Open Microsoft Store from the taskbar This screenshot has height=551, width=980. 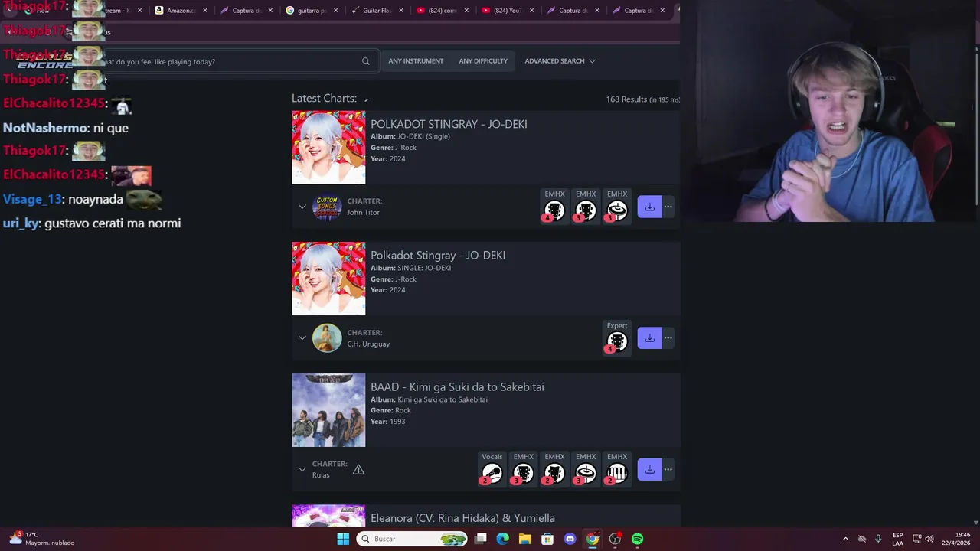[547, 539]
